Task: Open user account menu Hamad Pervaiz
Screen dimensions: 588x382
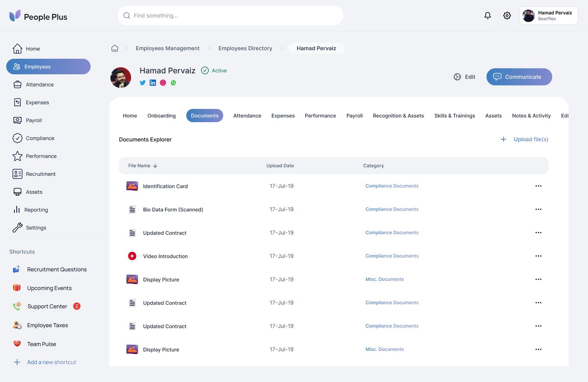Action: pyautogui.click(x=548, y=16)
